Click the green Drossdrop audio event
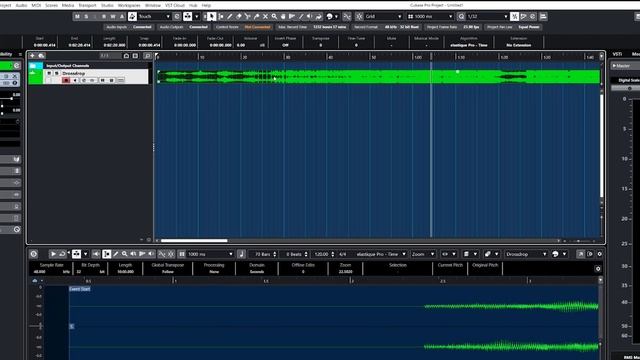The width and height of the screenshot is (640, 360). pos(378,77)
